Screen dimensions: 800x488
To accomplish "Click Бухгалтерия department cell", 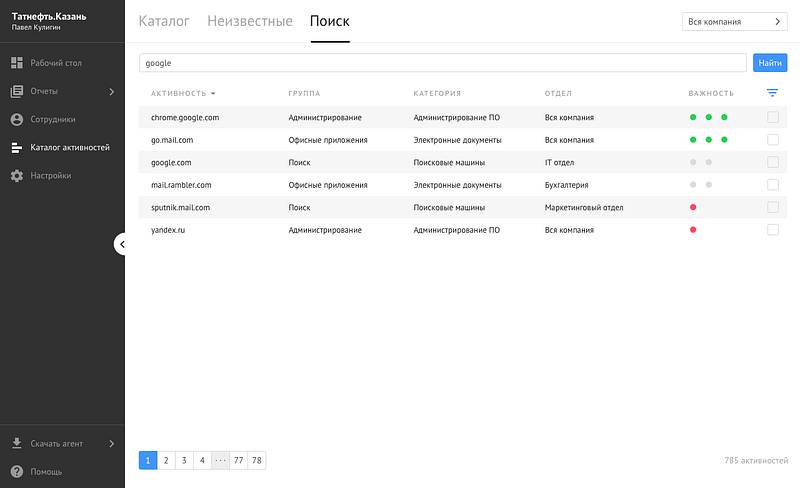I will point(566,185).
